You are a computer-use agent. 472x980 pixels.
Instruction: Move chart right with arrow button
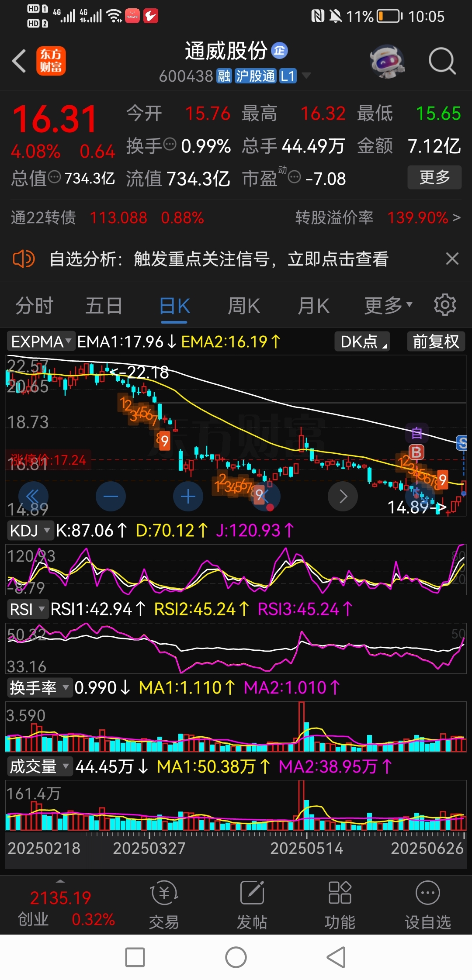point(343,497)
